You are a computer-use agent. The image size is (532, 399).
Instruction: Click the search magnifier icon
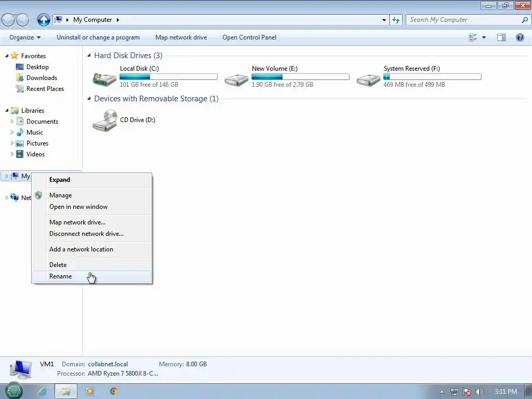point(525,20)
